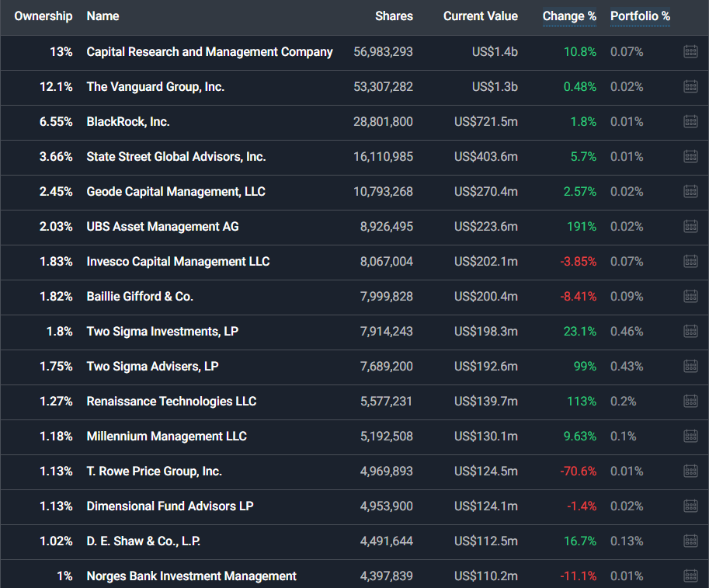Click shares value 56,983,293

[x=383, y=52]
